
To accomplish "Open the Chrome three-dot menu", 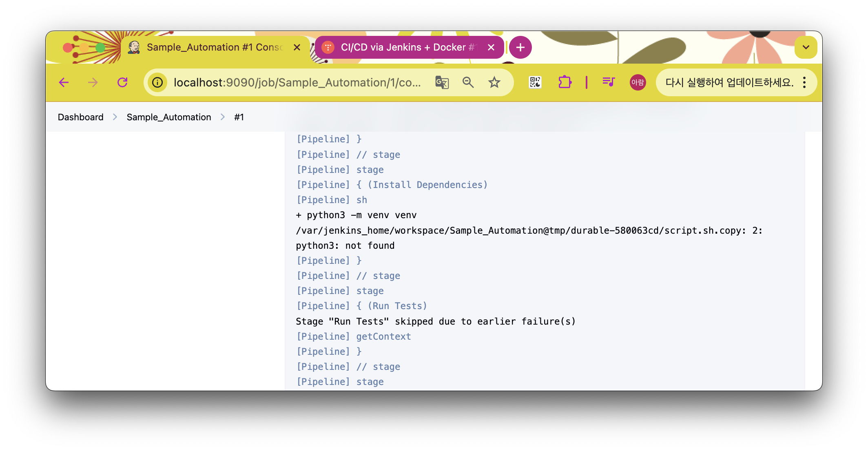I will tap(804, 82).
